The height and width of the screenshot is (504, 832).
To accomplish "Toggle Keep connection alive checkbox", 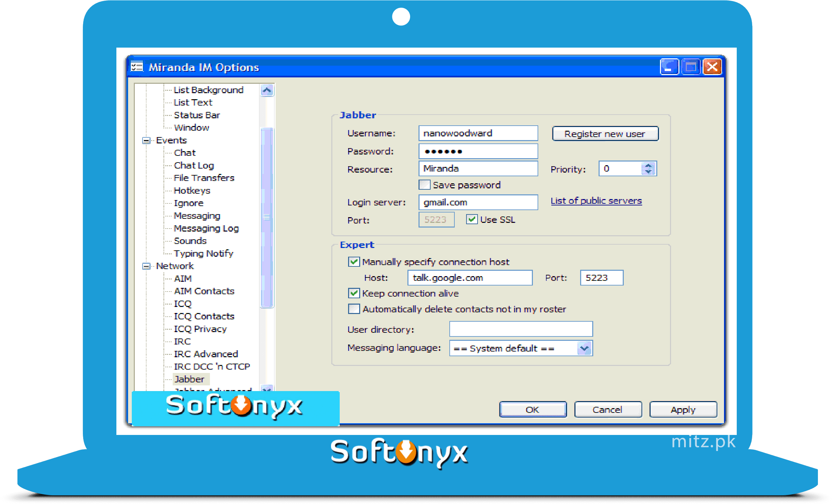I will (x=353, y=293).
